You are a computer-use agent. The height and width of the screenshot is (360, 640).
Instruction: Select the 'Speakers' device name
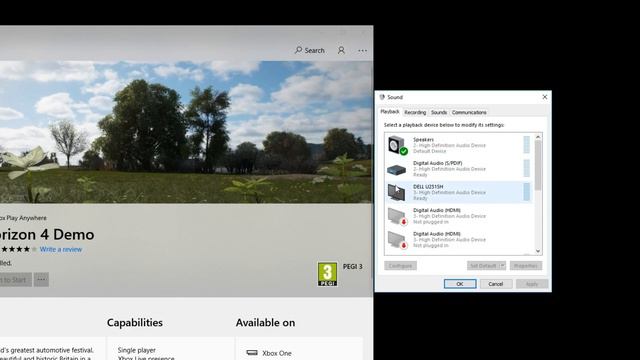423,140
